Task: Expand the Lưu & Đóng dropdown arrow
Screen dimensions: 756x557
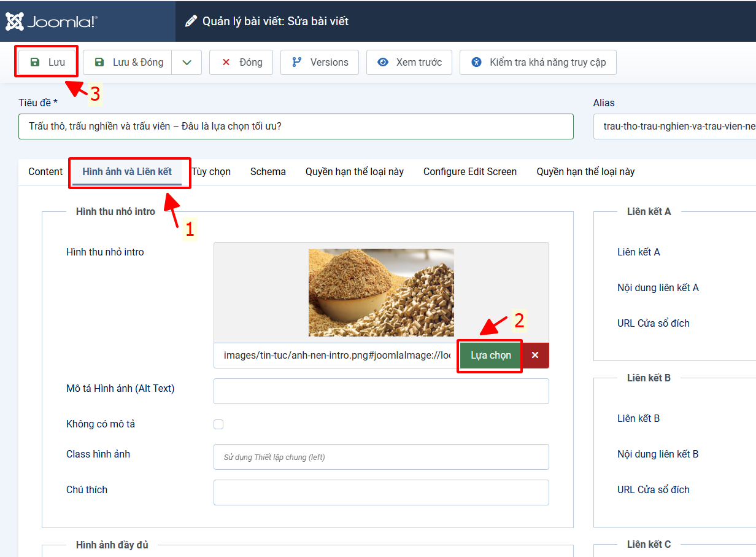Action: [187, 62]
